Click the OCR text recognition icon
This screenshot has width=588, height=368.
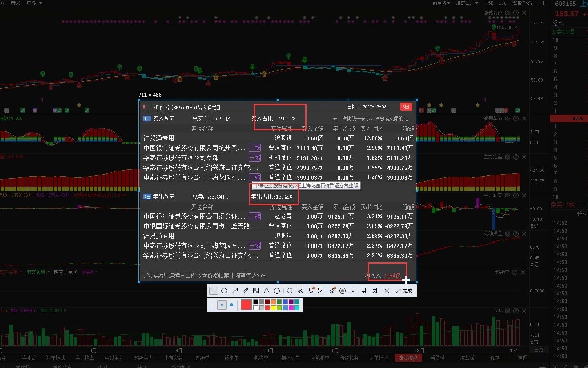click(321, 291)
